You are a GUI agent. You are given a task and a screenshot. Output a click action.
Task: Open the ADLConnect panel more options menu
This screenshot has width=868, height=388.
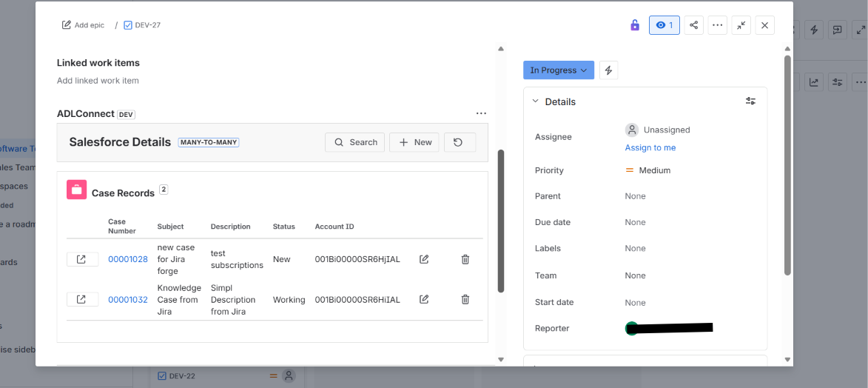click(x=481, y=113)
